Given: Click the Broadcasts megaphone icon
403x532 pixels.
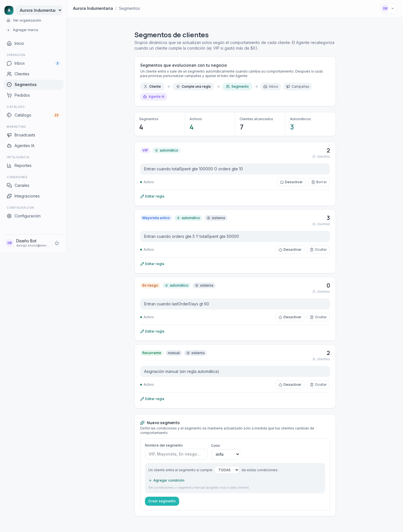Looking at the screenshot, I should click(x=9, y=135).
